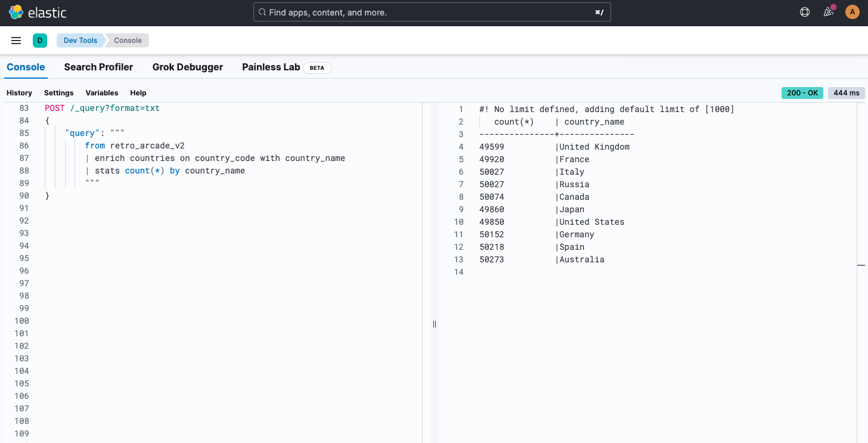Click the default limit warning line in output

click(x=607, y=109)
